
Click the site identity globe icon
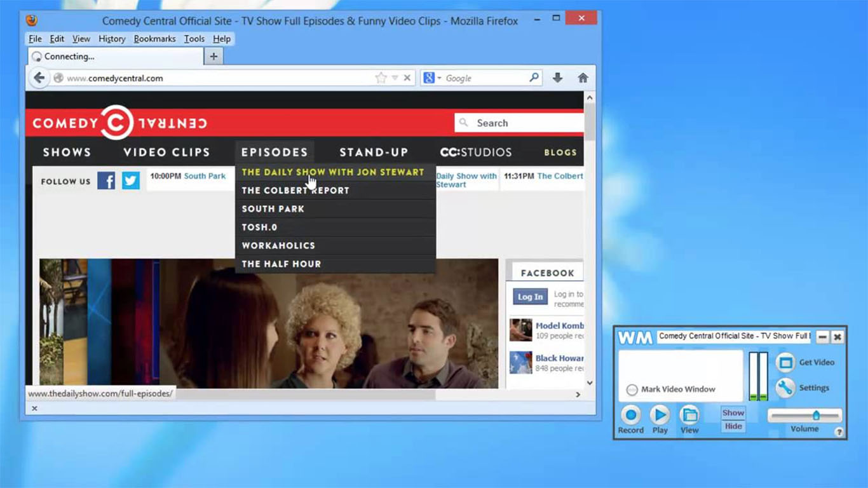point(58,78)
